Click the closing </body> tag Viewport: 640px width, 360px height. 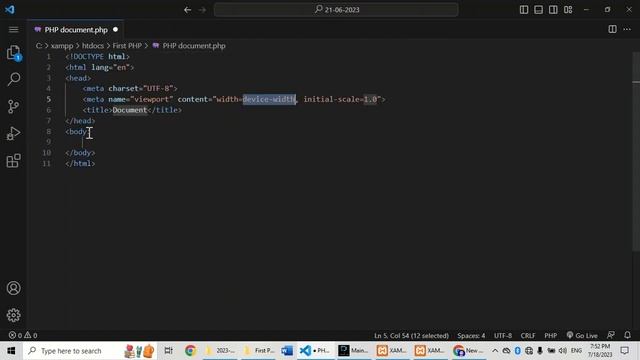[80, 153]
